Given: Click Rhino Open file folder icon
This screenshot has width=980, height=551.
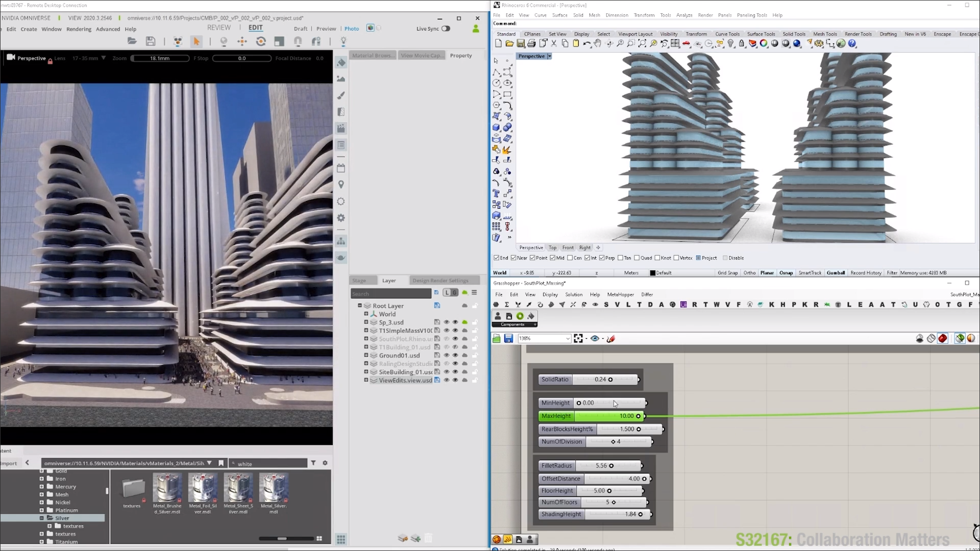Looking at the screenshot, I should point(509,44).
